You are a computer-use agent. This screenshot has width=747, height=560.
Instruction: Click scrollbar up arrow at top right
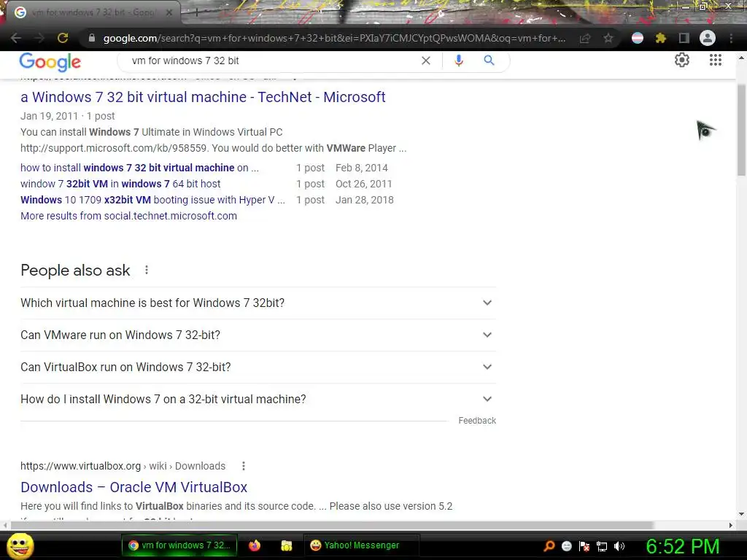point(741,58)
